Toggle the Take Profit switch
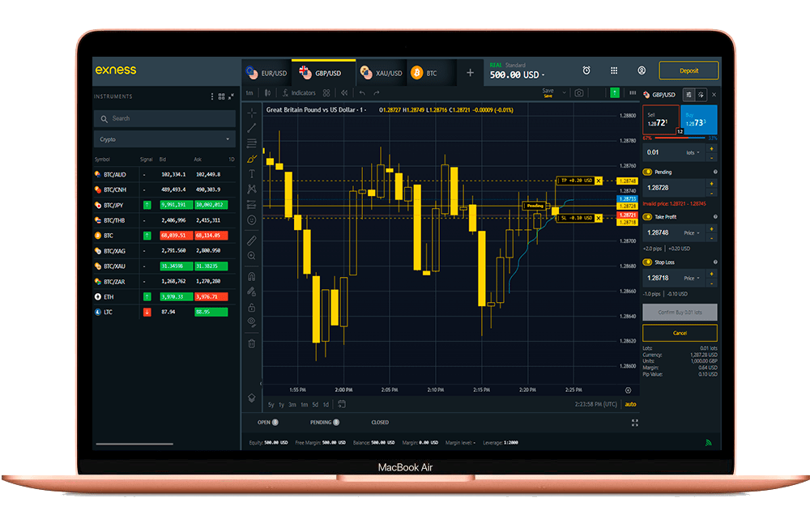 coord(648,217)
